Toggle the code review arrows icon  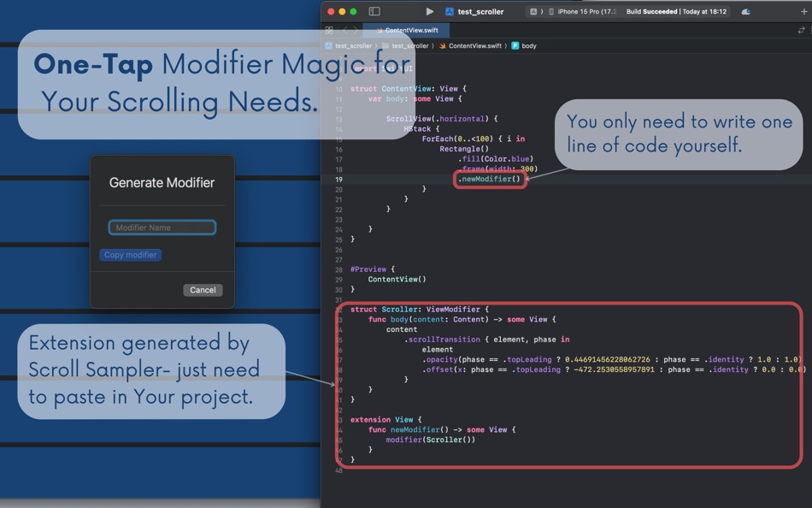[801, 31]
